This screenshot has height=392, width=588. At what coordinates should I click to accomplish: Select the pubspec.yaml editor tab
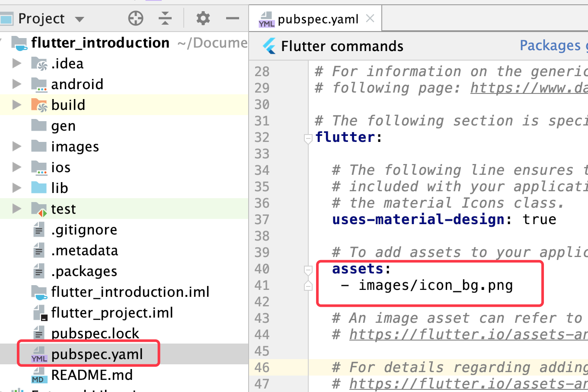click(315, 19)
